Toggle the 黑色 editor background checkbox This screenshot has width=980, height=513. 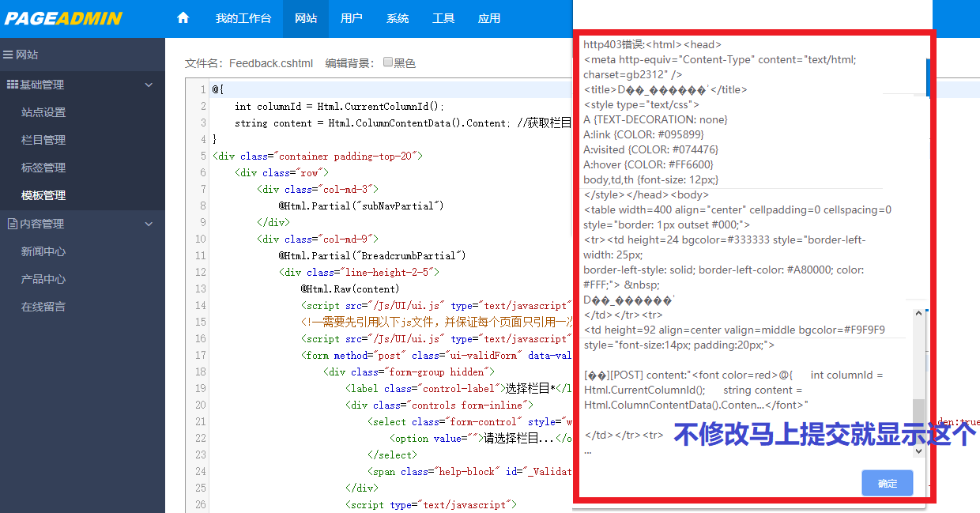point(388,62)
